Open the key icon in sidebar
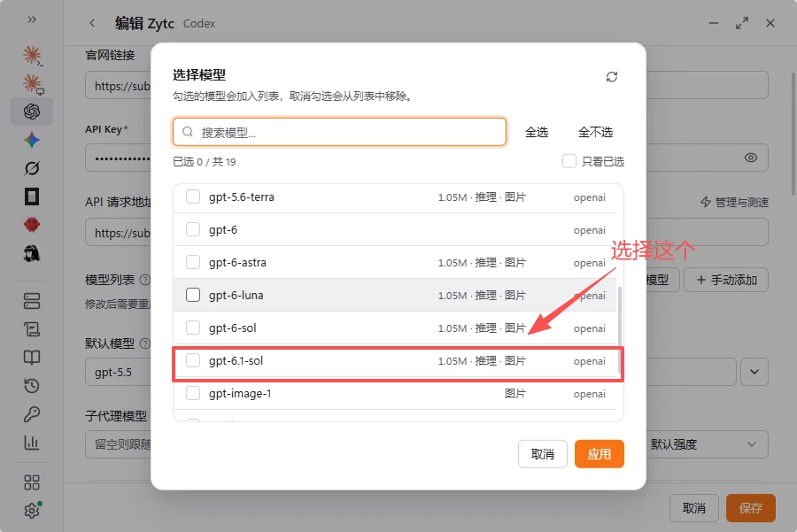The image size is (797, 532). click(x=32, y=414)
